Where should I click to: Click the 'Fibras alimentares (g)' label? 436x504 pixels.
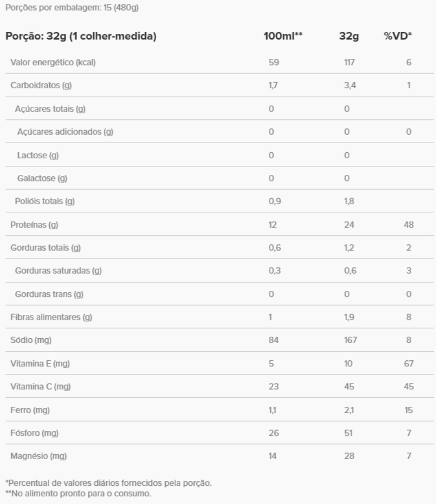coord(52,317)
